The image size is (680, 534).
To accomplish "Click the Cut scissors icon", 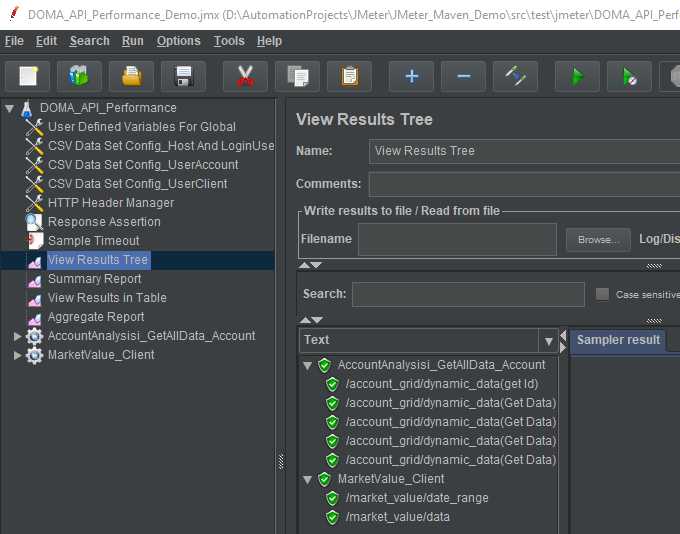I will (245, 76).
